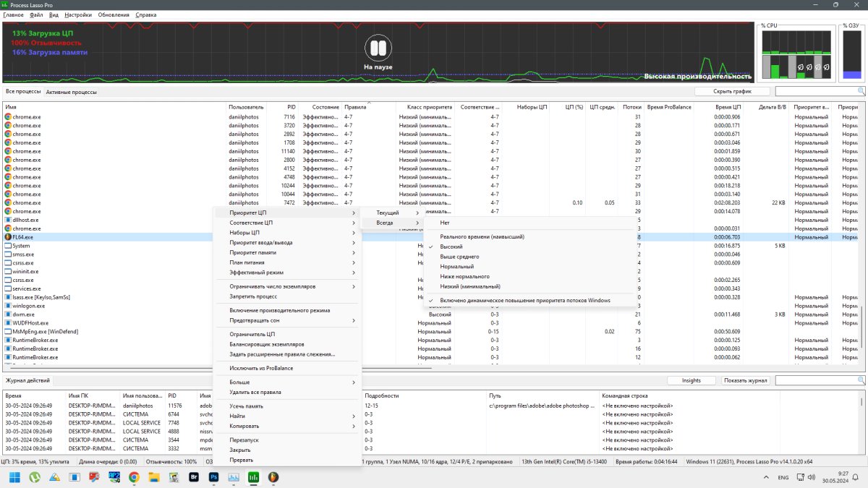
Task: Click the dllhost.exe process icon
Action: [x=8, y=220]
